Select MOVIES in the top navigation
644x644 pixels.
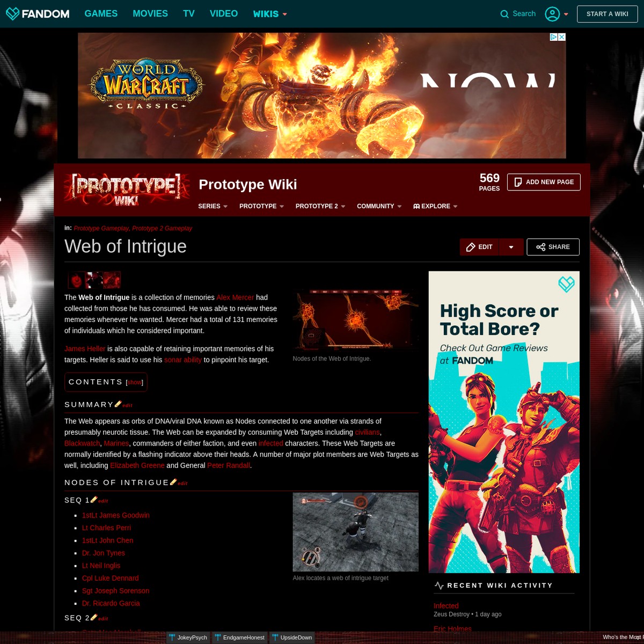coord(150,13)
